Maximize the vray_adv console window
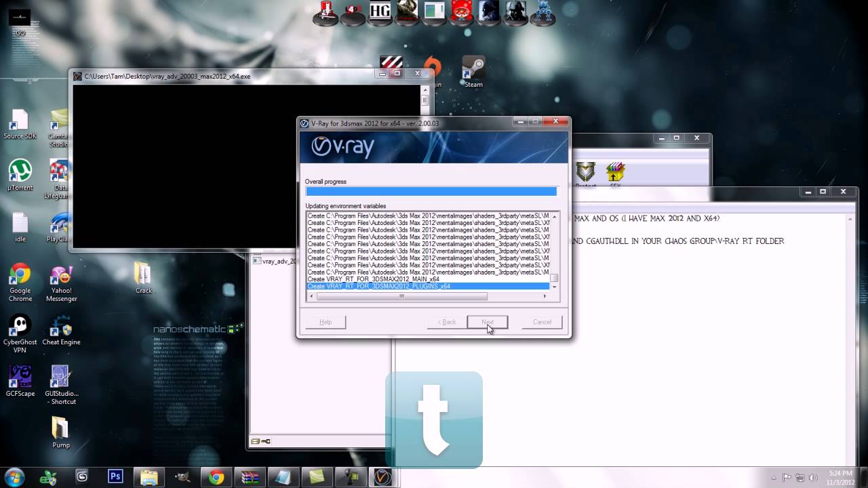This screenshot has width=868, height=488. click(397, 74)
